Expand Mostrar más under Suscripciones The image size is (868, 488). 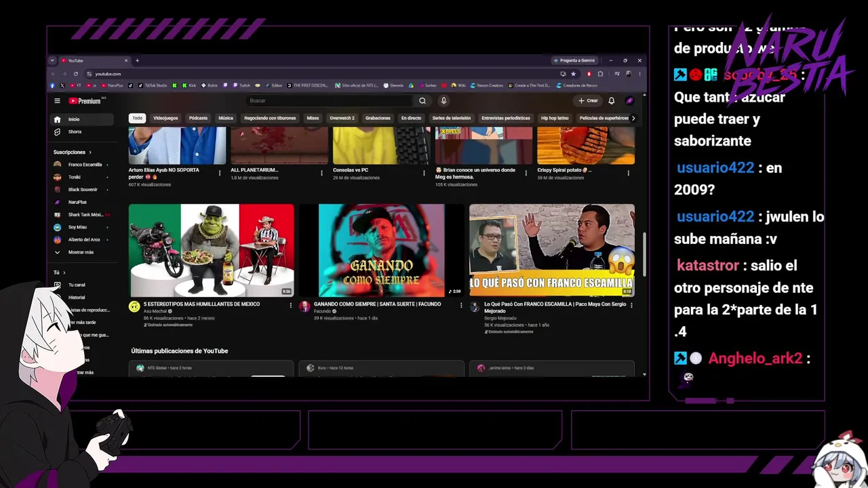pyautogui.click(x=83, y=252)
